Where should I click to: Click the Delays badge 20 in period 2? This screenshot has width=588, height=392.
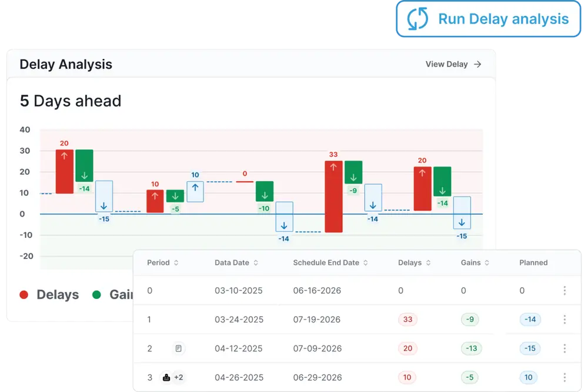[407, 348]
